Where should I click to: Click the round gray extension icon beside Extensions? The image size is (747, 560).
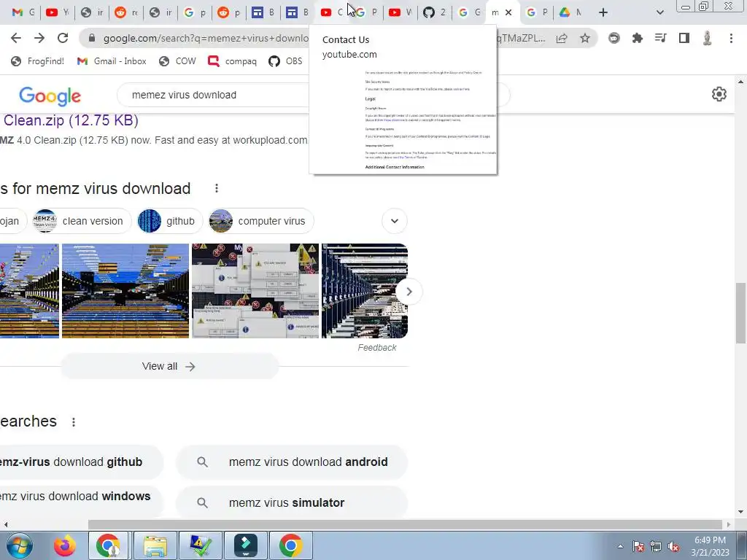pyautogui.click(x=614, y=38)
